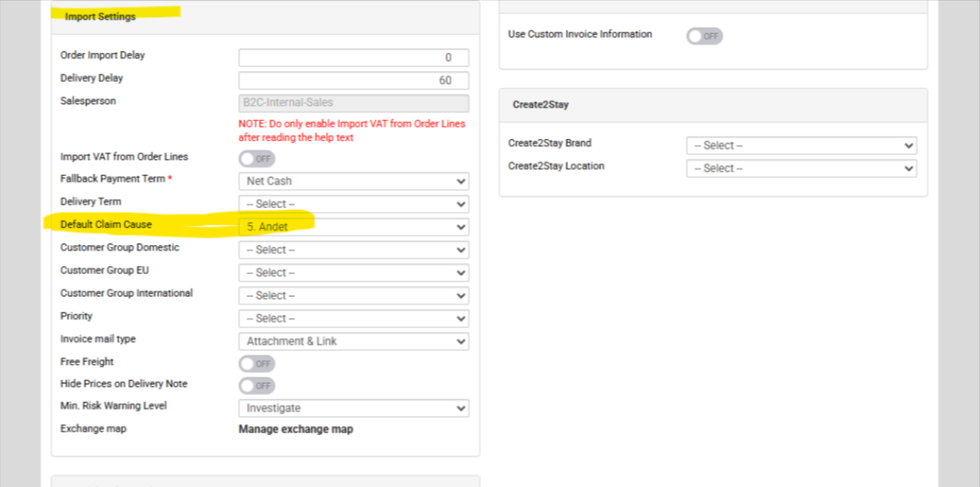
Task: Open Invoice mail type dropdown
Action: click(353, 341)
